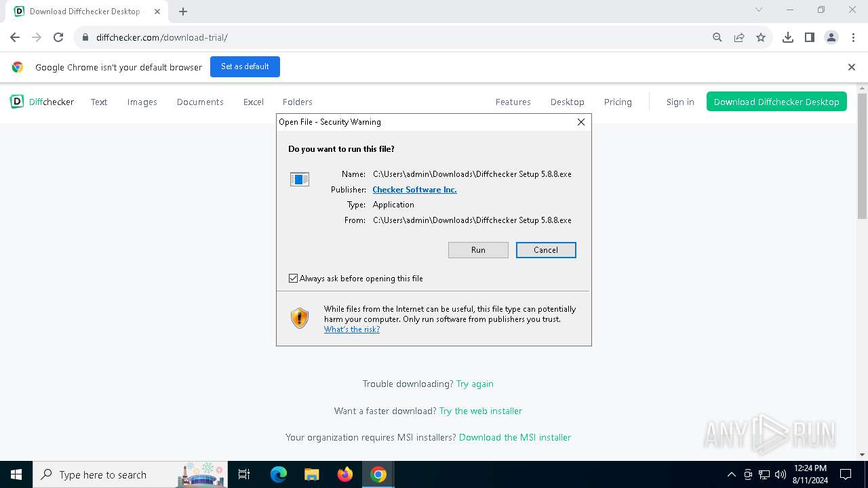Dismiss the default browser notification bar
The height and width of the screenshot is (488, 868).
852,67
